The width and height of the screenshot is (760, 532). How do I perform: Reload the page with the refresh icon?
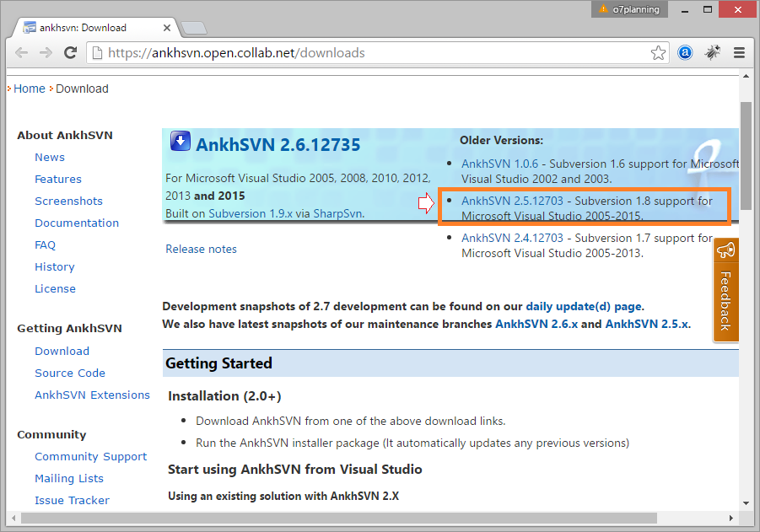(x=71, y=52)
